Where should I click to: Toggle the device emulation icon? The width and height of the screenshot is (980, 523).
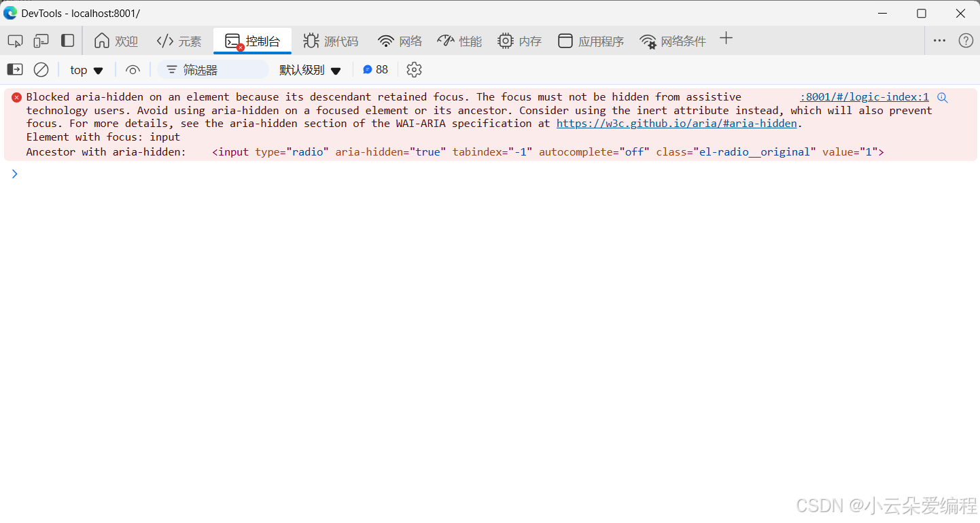point(41,41)
